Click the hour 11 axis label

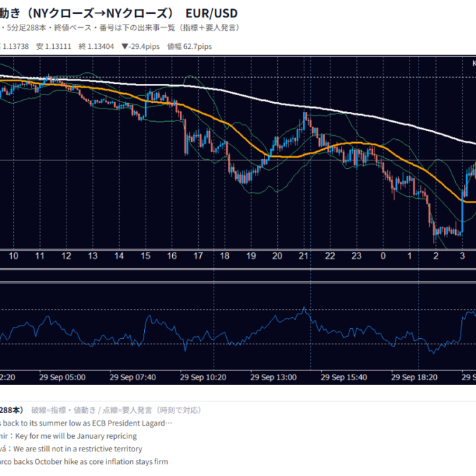(x=40, y=256)
